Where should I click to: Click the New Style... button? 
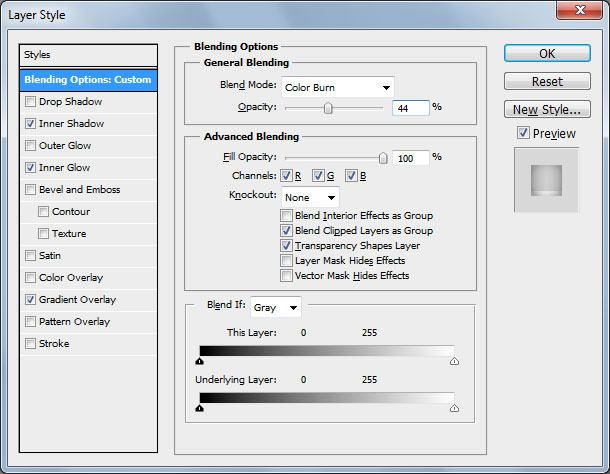pos(546,110)
